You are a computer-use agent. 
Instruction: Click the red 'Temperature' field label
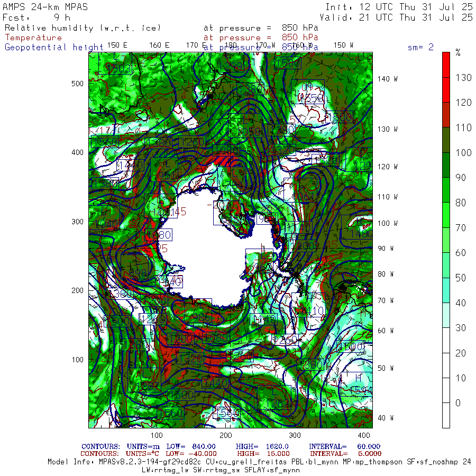pyautogui.click(x=33, y=38)
